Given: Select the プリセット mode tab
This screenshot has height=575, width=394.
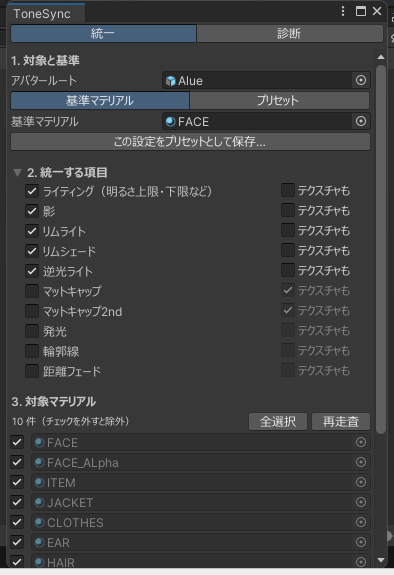Looking at the screenshot, I should pos(279,100).
